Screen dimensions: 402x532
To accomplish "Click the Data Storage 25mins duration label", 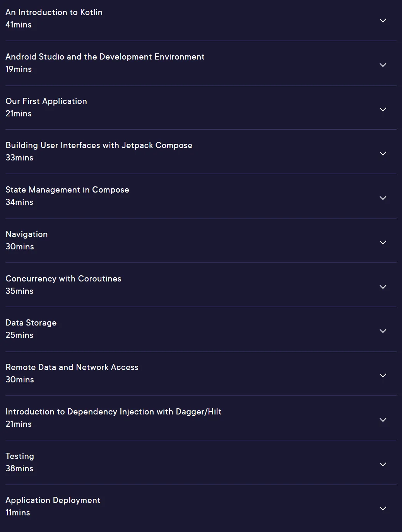I will (19, 335).
